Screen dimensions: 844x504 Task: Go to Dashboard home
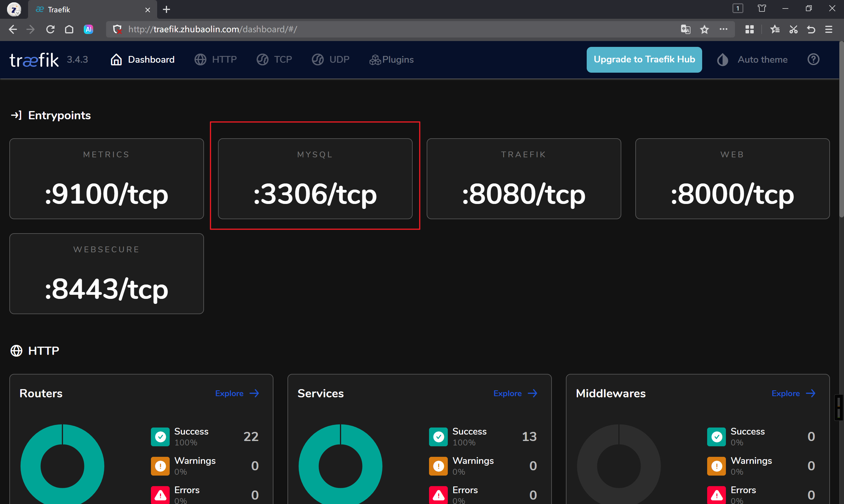tap(143, 60)
